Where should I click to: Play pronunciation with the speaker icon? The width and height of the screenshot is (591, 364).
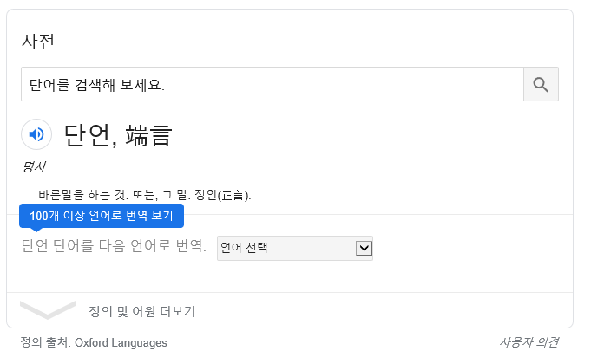36,134
